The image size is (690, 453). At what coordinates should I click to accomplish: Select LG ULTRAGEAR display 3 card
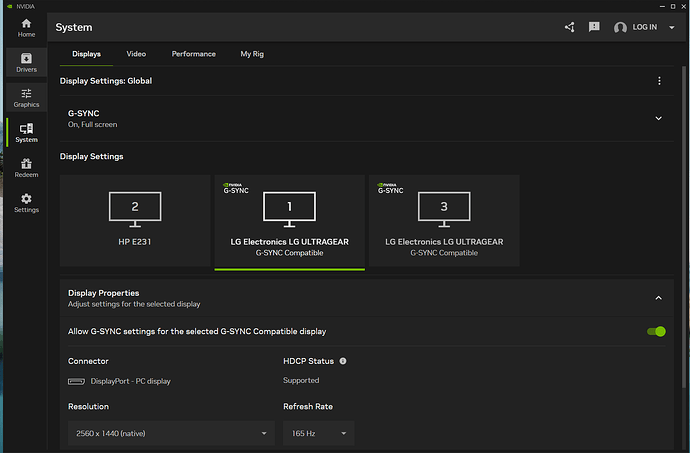[x=444, y=221]
